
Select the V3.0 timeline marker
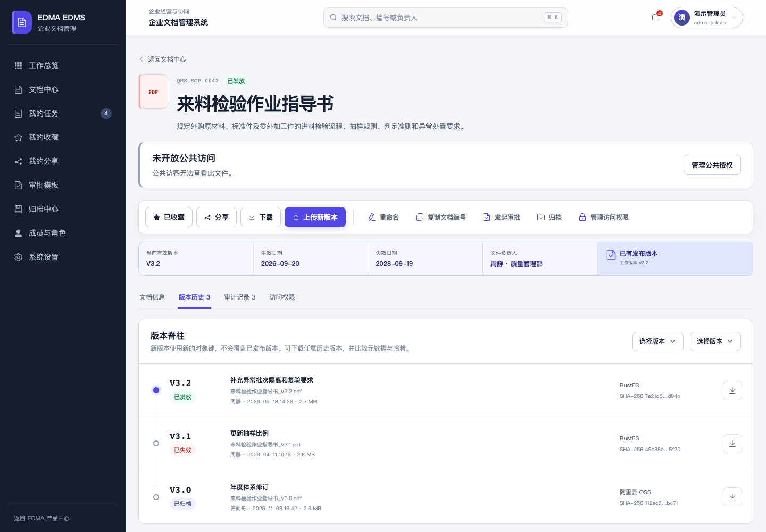point(156,497)
